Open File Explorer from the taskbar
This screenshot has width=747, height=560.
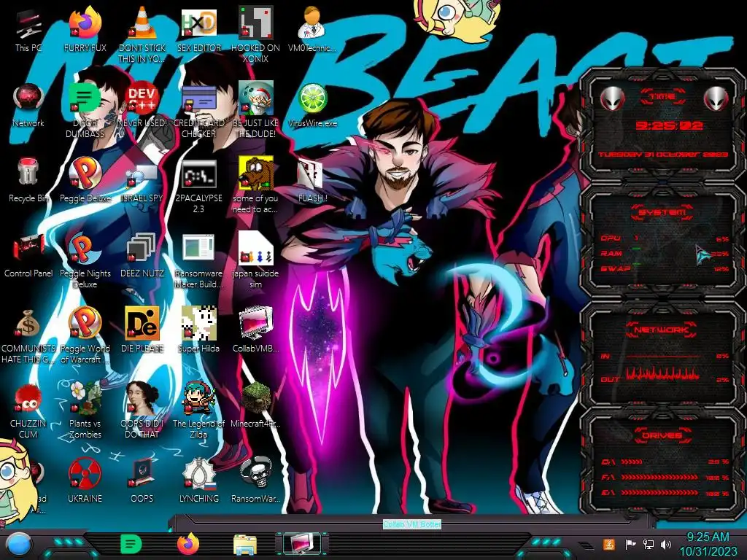point(245,545)
